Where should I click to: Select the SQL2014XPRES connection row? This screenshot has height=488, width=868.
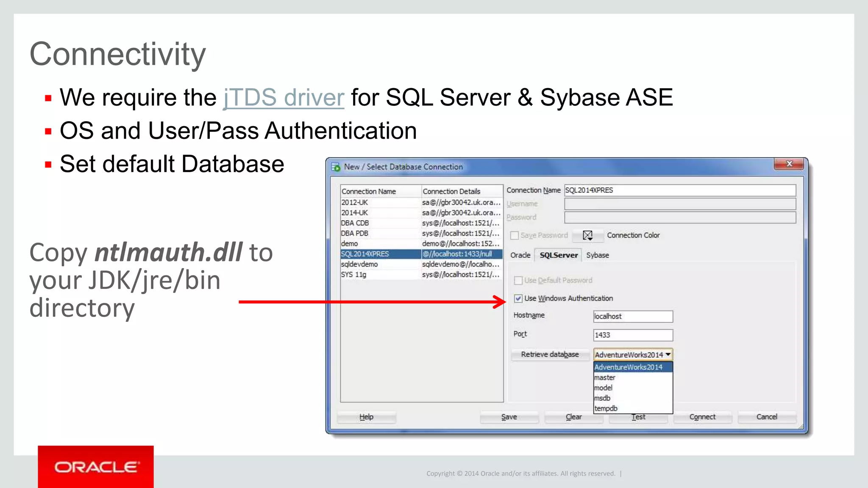[x=422, y=254]
